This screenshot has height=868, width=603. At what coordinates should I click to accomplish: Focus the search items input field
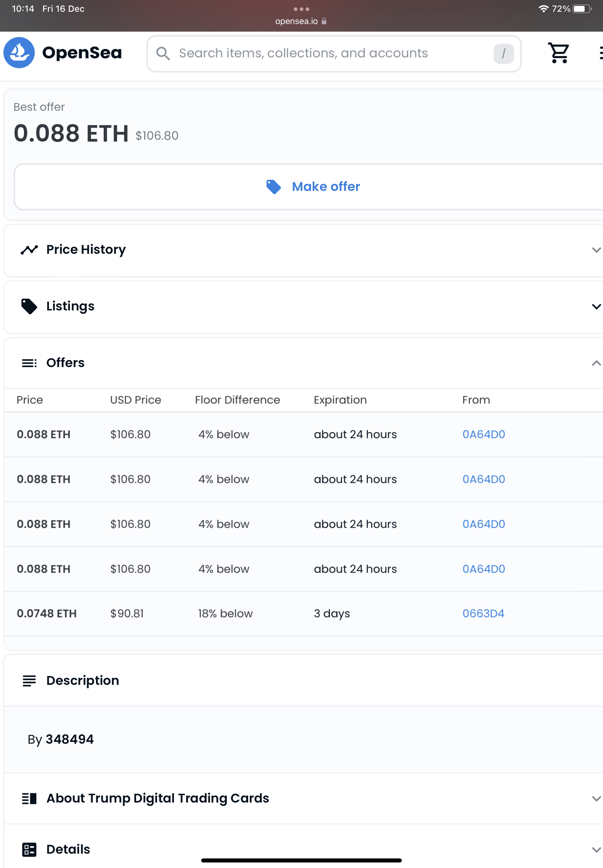coord(334,53)
